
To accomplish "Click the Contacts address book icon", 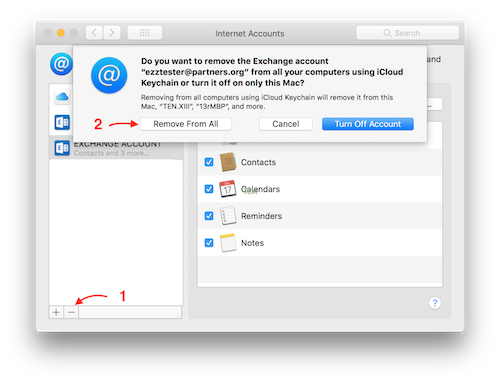I will click(228, 162).
